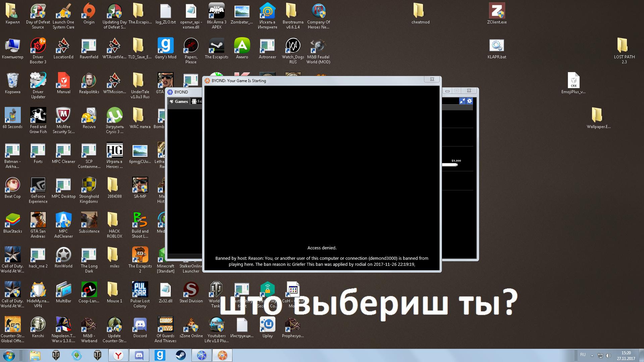Click the Show Desktop strip on the taskbar

click(x=641, y=355)
